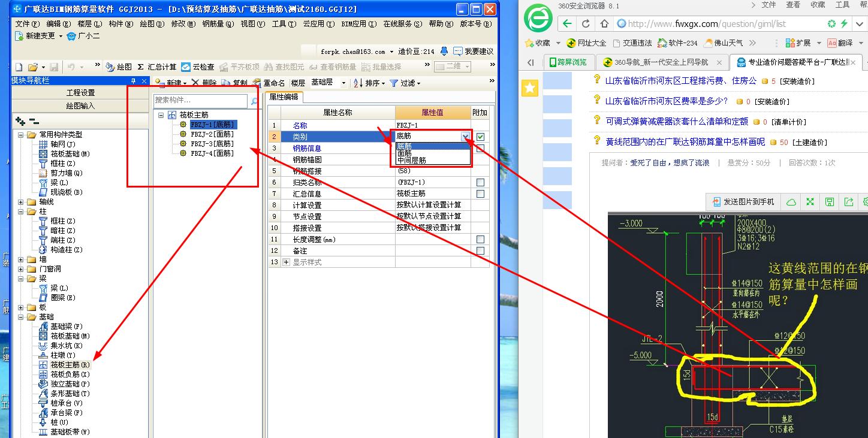
Task: Click the 绘图 drawing toolbar button
Action: pyautogui.click(x=119, y=67)
